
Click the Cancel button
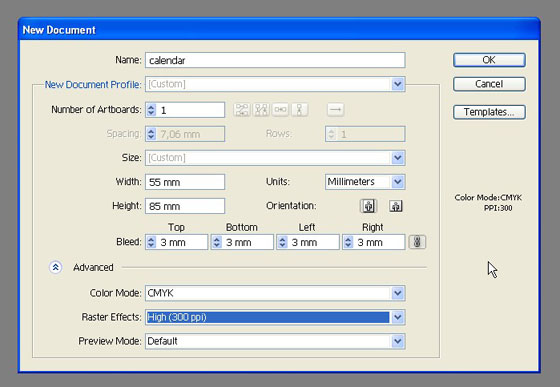[489, 84]
